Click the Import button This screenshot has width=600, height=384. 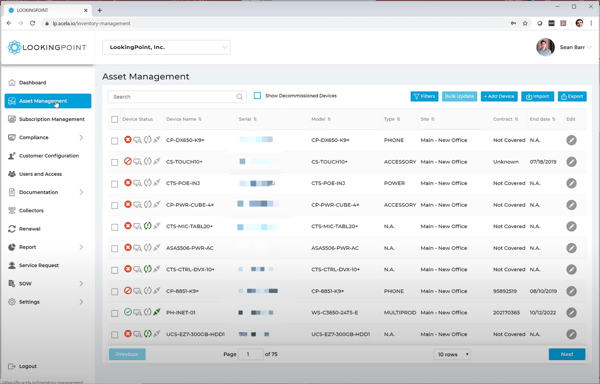tap(537, 96)
